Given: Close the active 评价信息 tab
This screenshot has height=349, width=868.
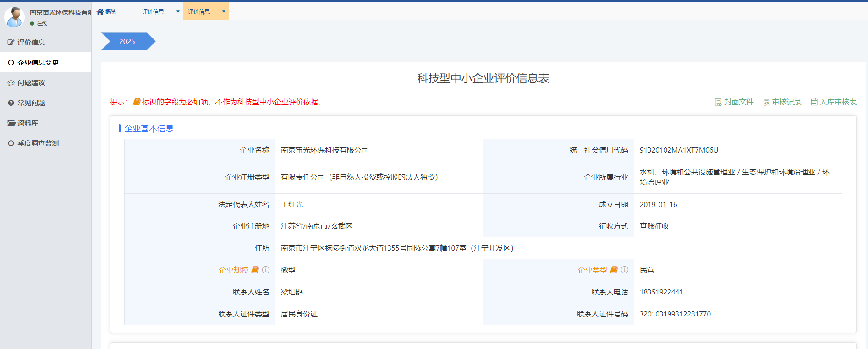Looking at the screenshot, I should (x=224, y=11).
